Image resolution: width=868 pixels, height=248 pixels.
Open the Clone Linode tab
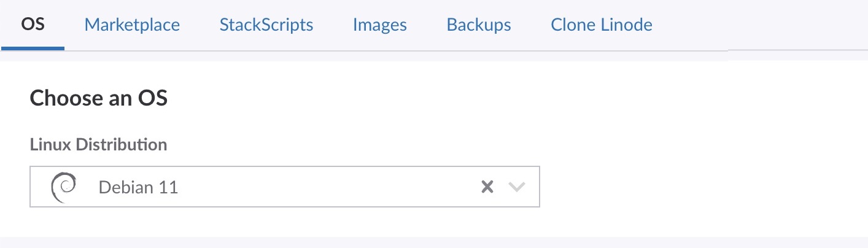[601, 25]
